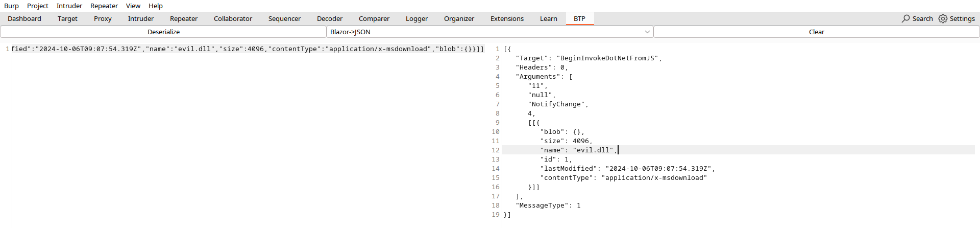Viewport: 980px width, 228px height.
Task: Switch to the Dashboard tab
Action: [x=24, y=18]
